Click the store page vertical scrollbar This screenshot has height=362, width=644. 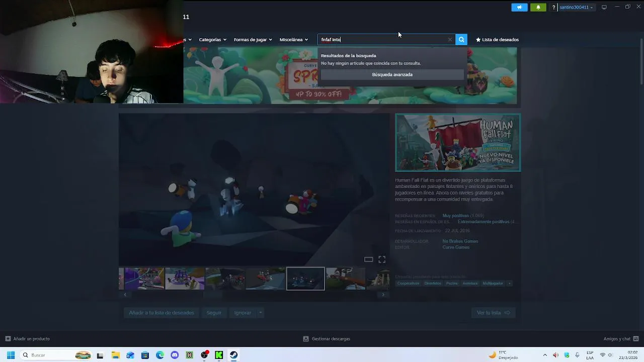pyautogui.click(x=641, y=62)
